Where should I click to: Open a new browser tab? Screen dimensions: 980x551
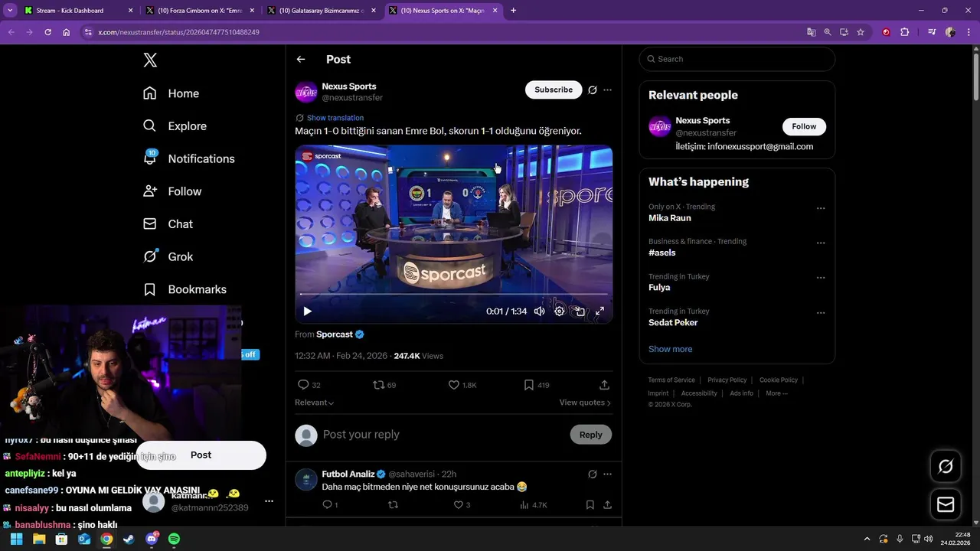pyautogui.click(x=513, y=11)
